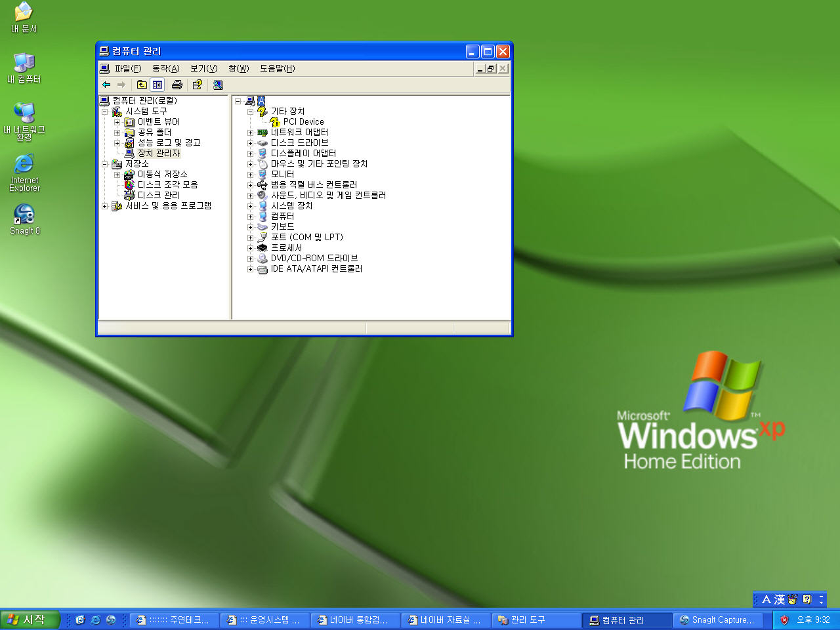Open SnagIt 8 desktop shortcut
The height and width of the screenshot is (630, 840).
point(24,219)
